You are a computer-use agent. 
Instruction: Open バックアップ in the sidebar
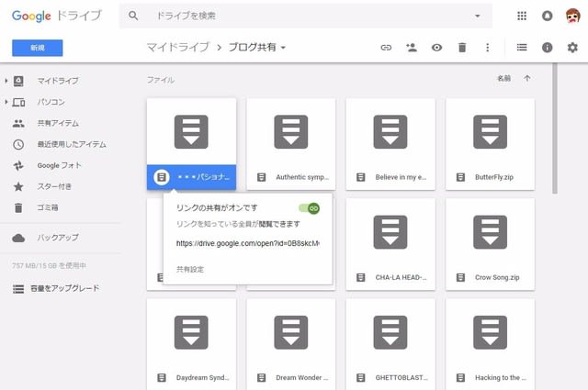(58, 238)
